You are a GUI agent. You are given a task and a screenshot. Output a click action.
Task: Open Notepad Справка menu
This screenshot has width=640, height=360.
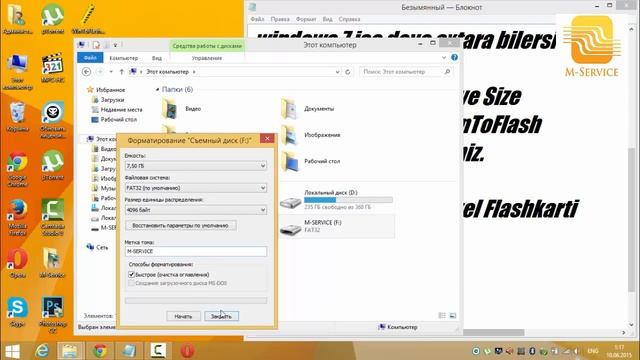click(x=349, y=19)
